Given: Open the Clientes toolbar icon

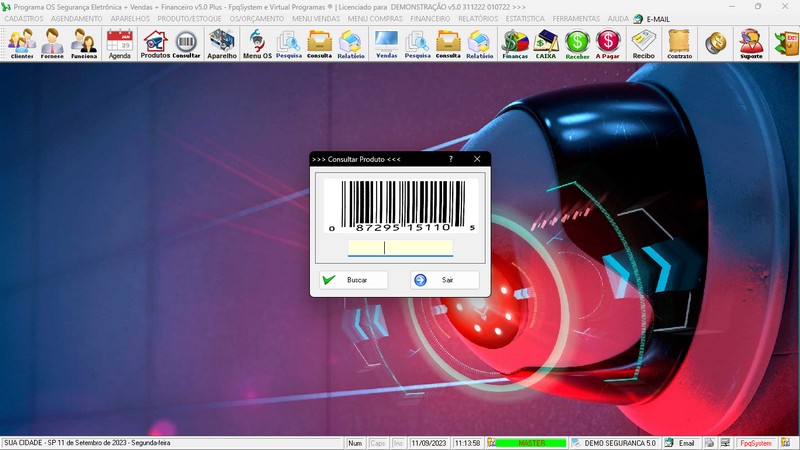Looking at the screenshot, I should pyautogui.click(x=22, y=43).
